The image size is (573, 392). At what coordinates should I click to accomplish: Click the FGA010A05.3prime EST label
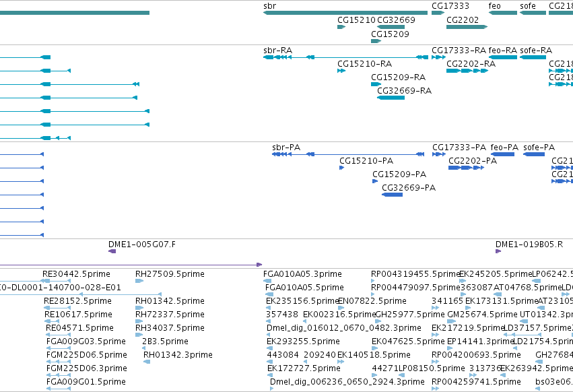[302, 274]
